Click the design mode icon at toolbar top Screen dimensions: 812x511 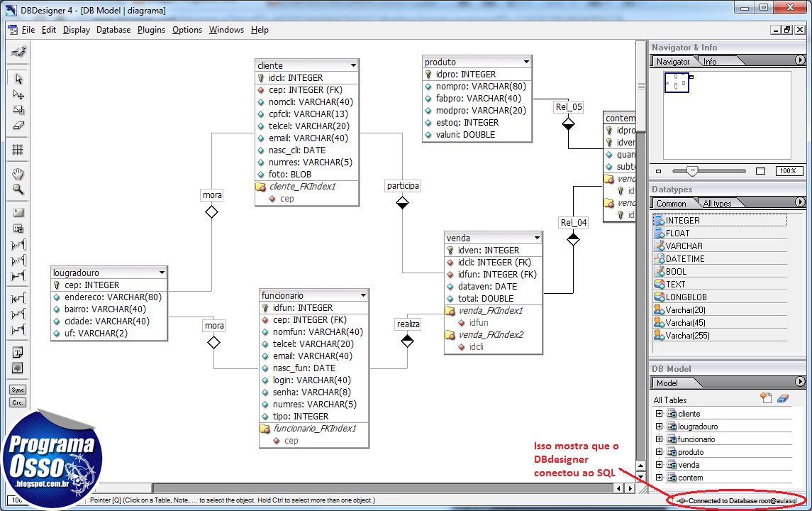[x=18, y=51]
